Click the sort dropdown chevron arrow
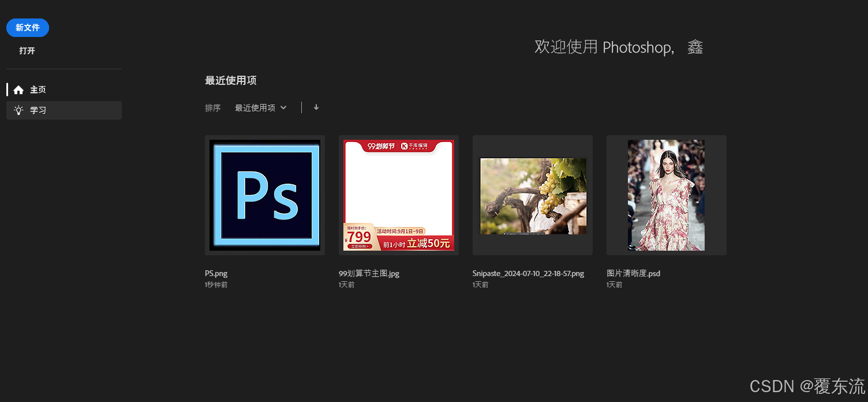Viewport: 868px width, 402px height. tap(283, 108)
